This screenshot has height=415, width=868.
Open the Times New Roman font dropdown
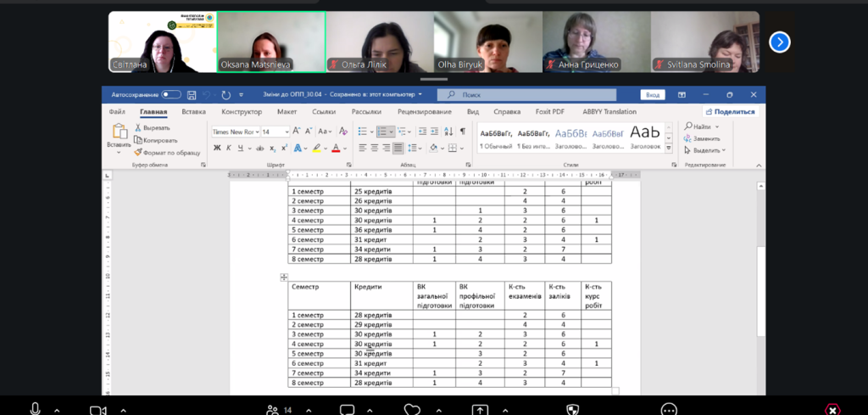pos(236,132)
